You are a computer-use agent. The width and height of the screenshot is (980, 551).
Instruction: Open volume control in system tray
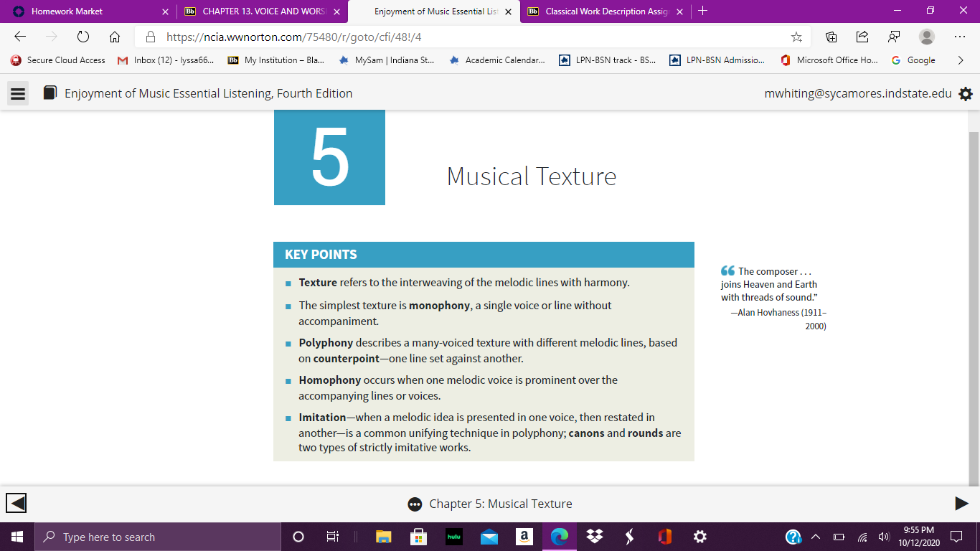click(884, 537)
